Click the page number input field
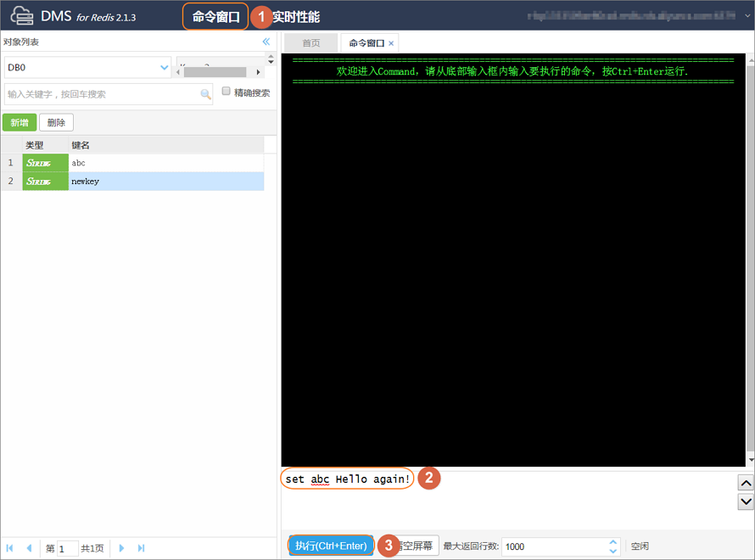Image resolution: width=755 pixels, height=560 pixels. pos(67,548)
